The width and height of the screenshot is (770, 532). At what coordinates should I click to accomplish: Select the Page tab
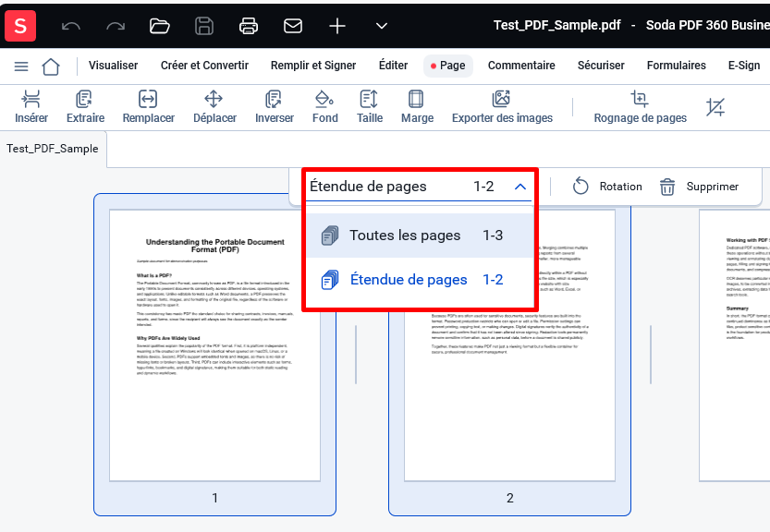pyautogui.click(x=447, y=66)
